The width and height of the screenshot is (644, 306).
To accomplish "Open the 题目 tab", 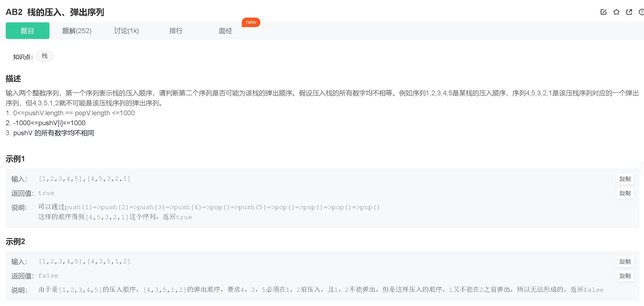I will [x=28, y=31].
